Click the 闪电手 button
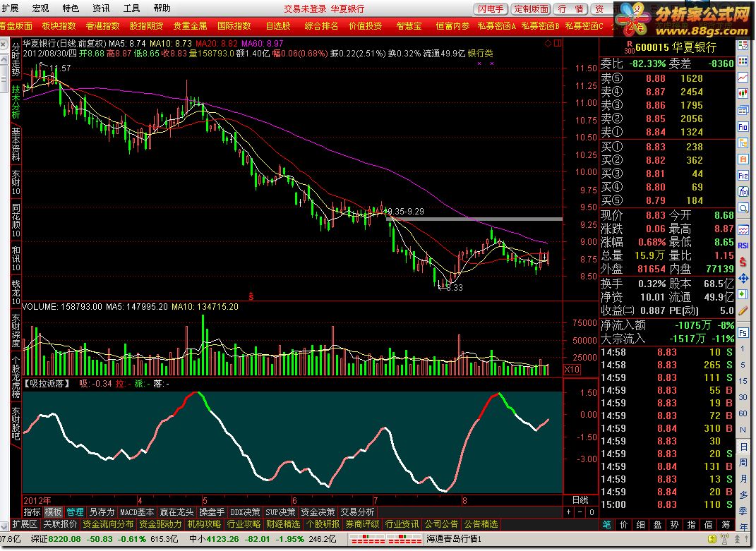756x551 pixels. point(491,9)
